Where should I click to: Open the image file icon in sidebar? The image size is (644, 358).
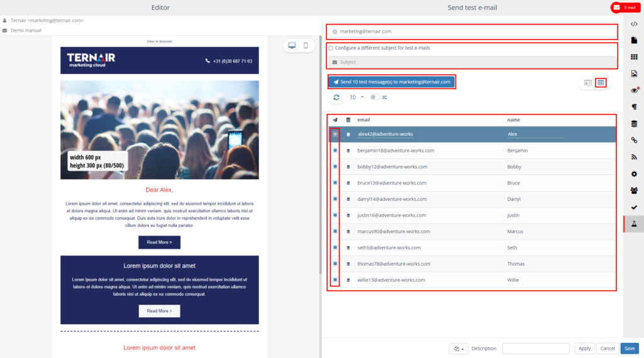click(634, 73)
